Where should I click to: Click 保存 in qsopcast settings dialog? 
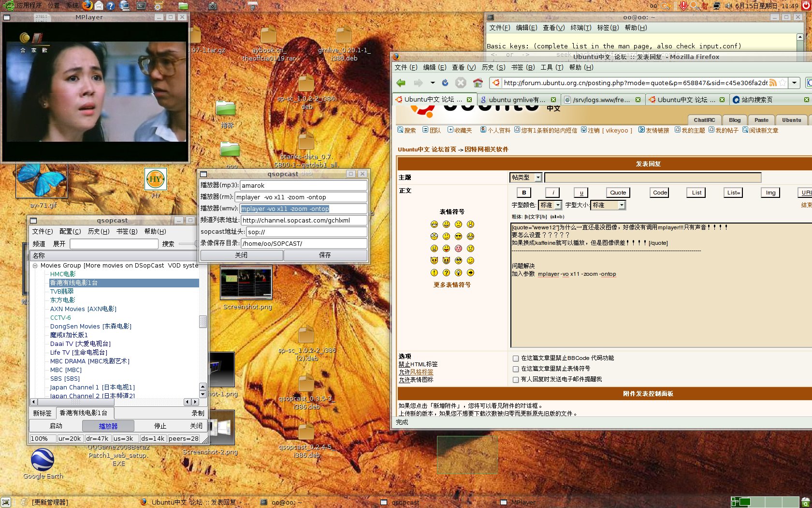click(x=325, y=255)
